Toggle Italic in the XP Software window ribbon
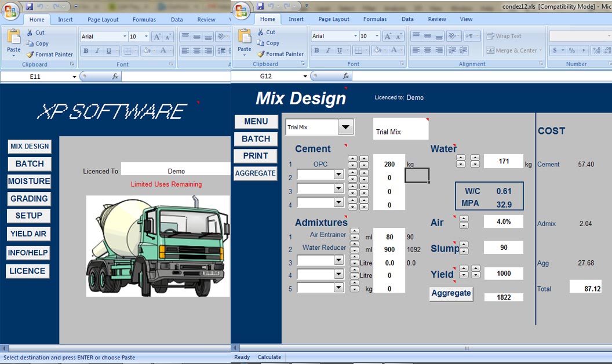Image resolution: width=612 pixels, height=364 pixels. coord(97,51)
